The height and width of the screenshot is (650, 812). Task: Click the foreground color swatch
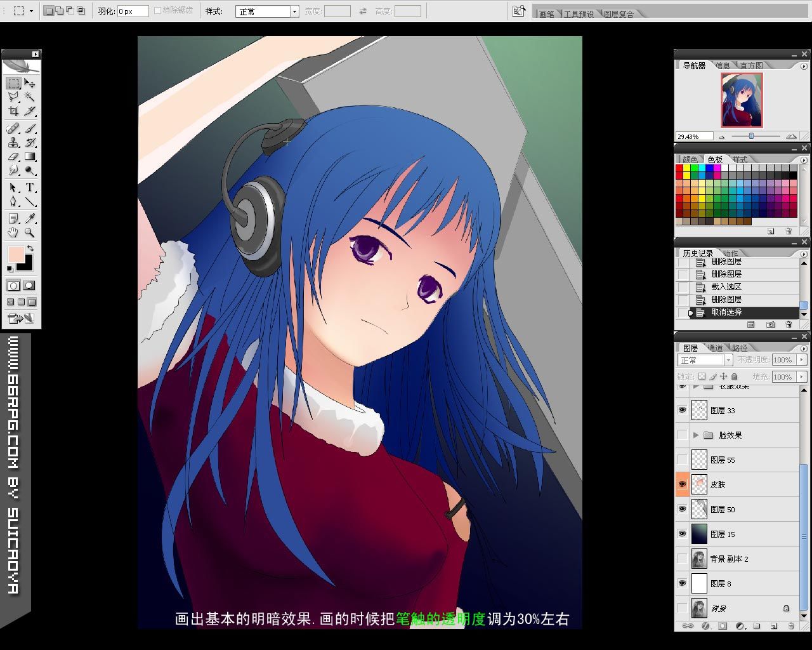click(15, 255)
